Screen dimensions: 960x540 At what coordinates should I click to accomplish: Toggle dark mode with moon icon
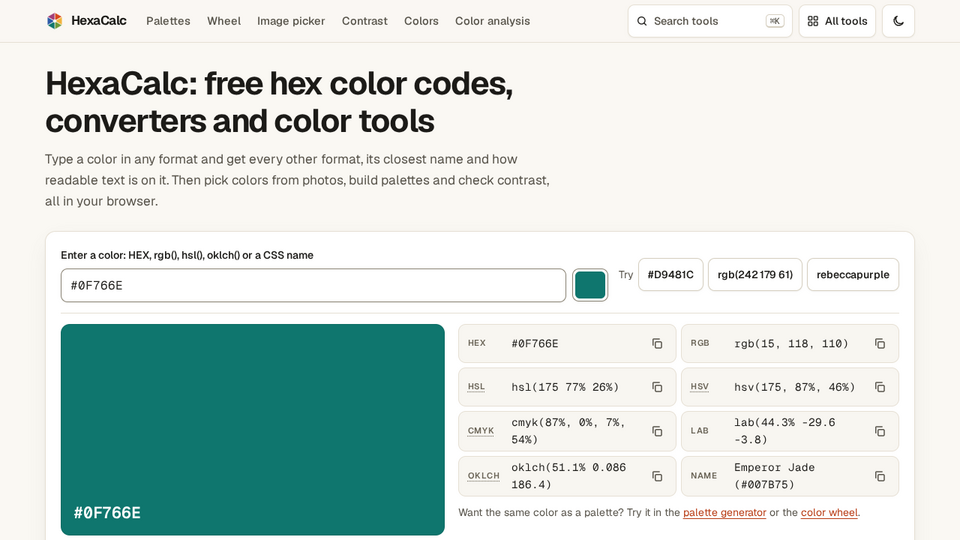point(898,21)
